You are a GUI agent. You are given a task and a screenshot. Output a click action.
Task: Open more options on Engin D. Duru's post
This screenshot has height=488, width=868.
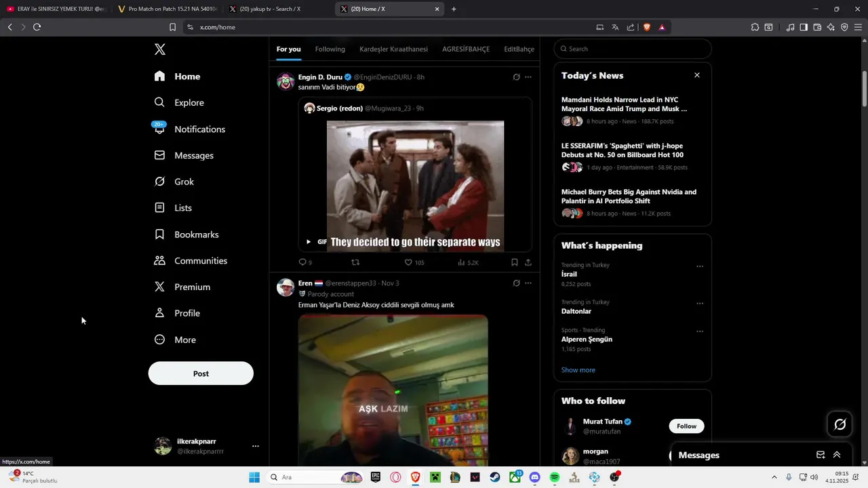(528, 77)
